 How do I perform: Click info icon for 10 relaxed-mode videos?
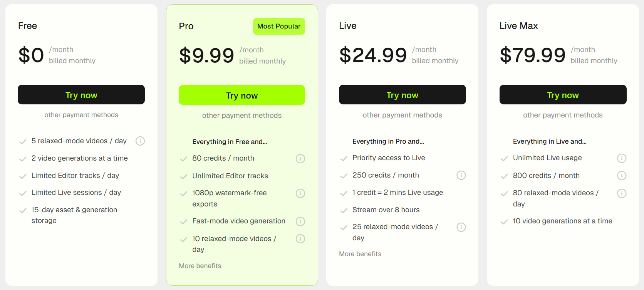pos(300,239)
